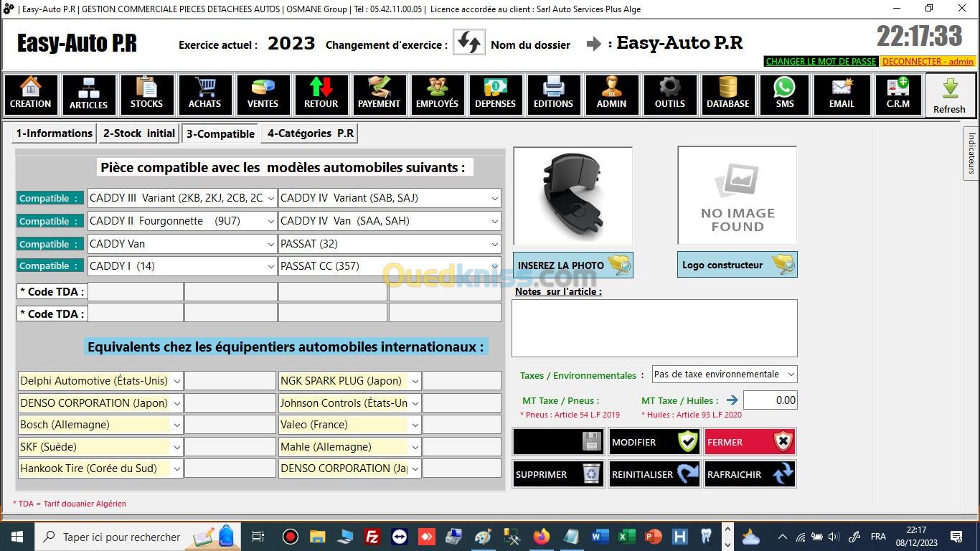The height and width of the screenshot is (551, 980).
Task: Switch to the 4-Catégories P.R tab
Action: pyautogui.click(x=310, y=133)
